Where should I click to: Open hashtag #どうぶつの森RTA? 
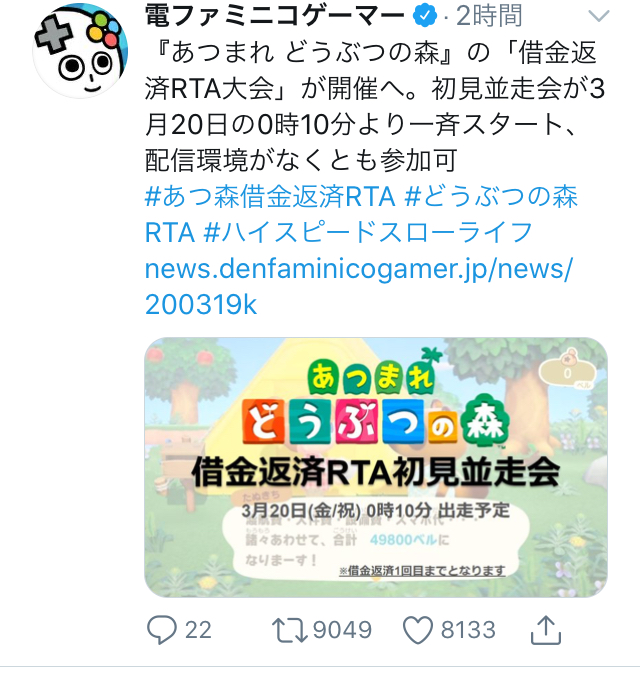[361, 215]
